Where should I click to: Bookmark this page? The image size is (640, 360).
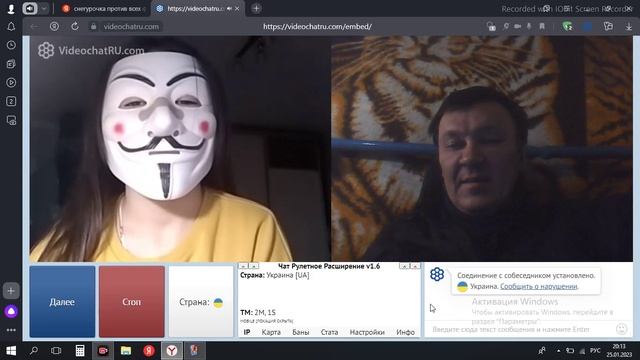tap(542, 27)
